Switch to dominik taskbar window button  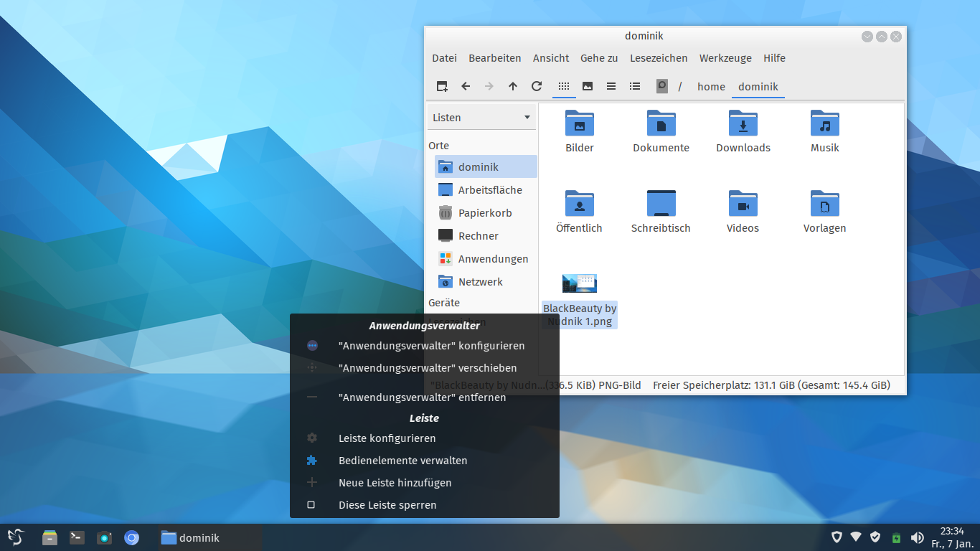[x=209, y=537]
